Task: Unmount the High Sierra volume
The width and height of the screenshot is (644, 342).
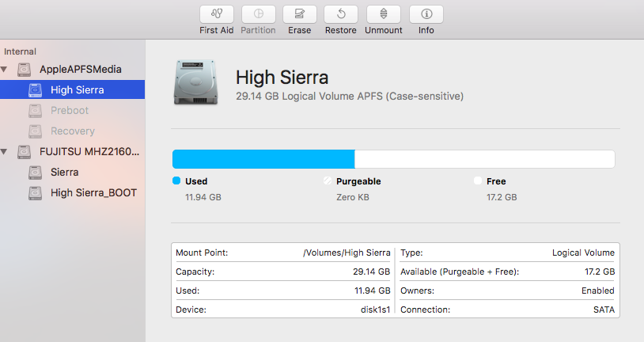Action: pos(383,14)
